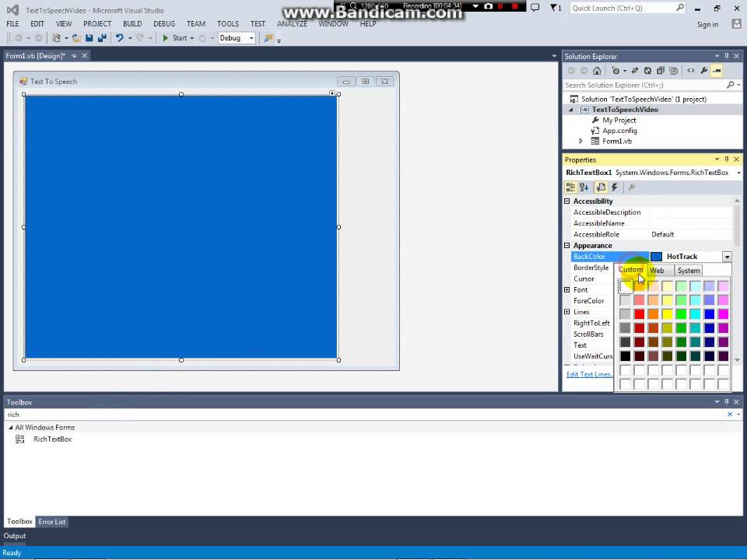The height and width of the screenshot is (560, 747).
Task: Open the BUILD menu
Action: coord(132,24)
